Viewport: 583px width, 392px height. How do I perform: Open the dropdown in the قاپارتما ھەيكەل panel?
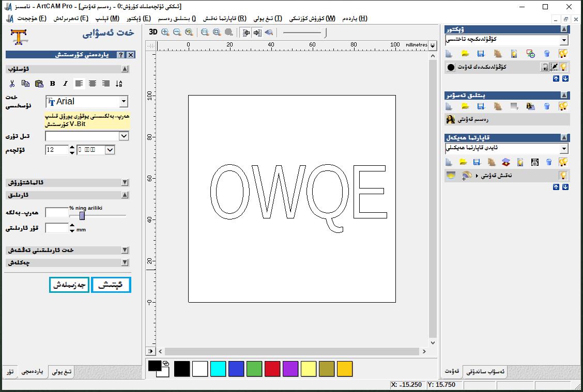coord(564,149)
